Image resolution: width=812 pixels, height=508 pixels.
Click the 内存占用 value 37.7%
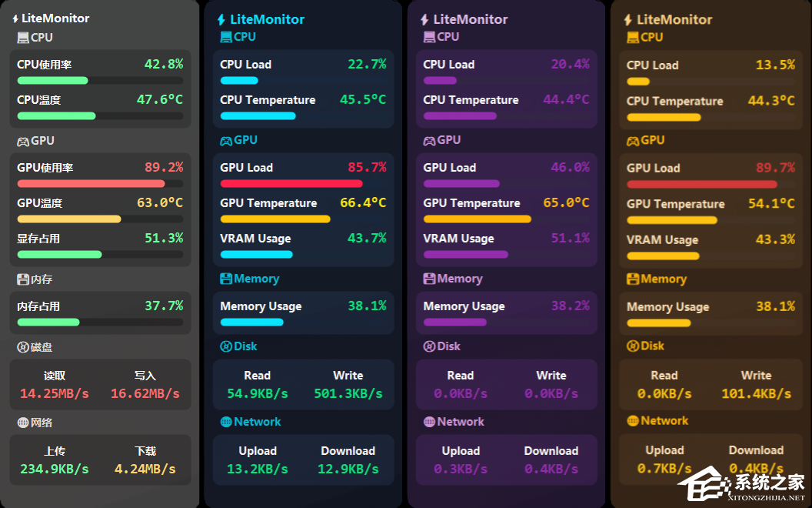164,306
